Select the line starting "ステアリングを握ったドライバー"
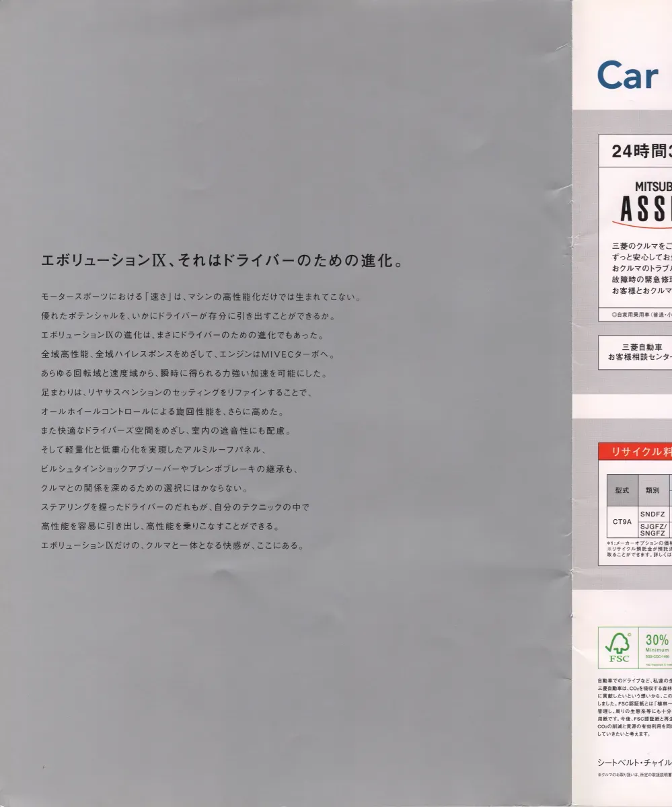672x807 pixels. [175, 507]
